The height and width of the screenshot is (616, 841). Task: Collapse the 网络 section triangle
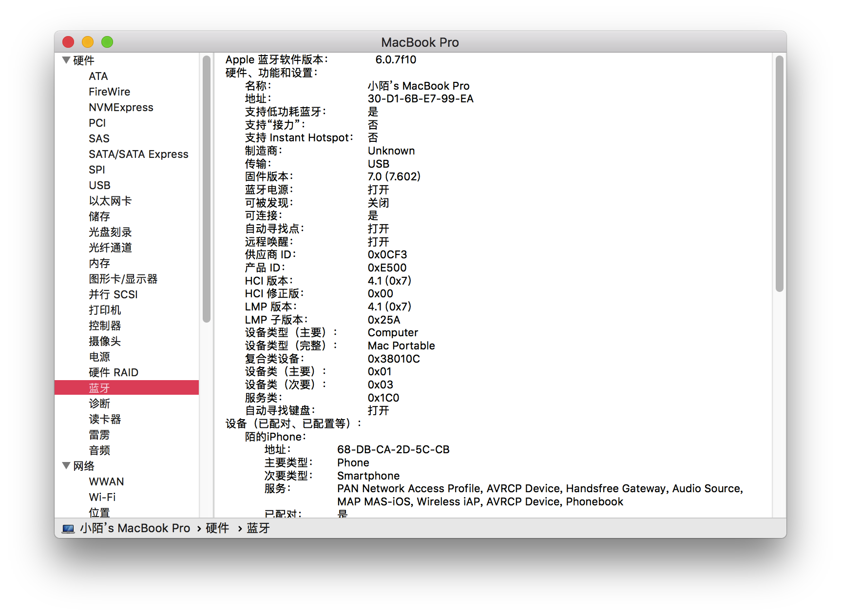point(66,466)
